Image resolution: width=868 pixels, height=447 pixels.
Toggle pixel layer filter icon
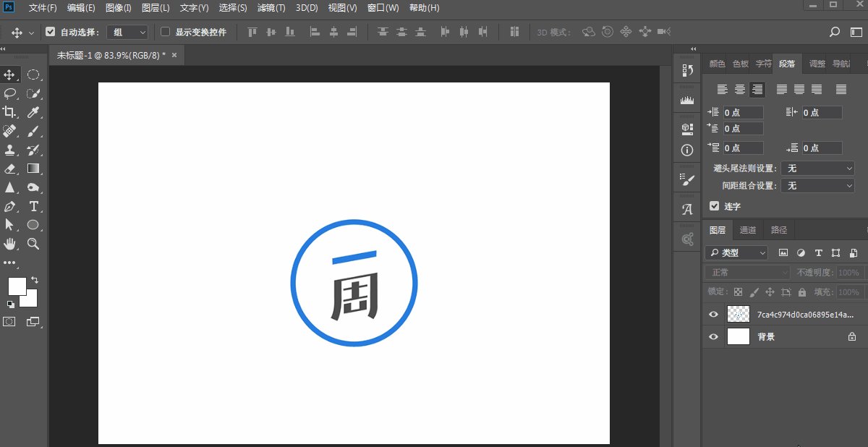[783, 253]
